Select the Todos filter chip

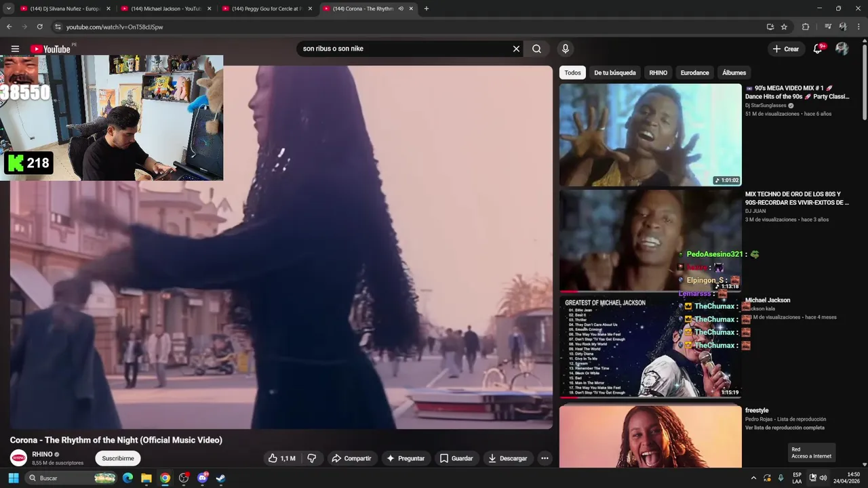(572, 73)
